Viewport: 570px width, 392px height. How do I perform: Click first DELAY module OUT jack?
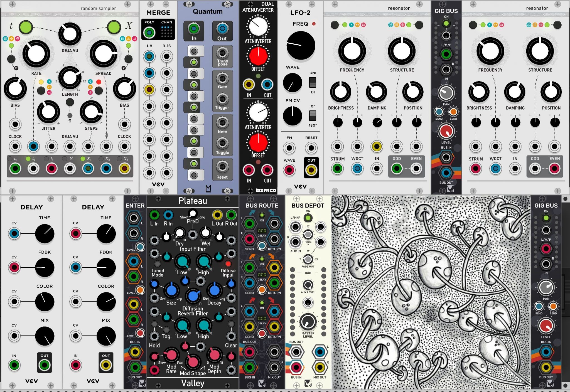click(x=45, y=365)
